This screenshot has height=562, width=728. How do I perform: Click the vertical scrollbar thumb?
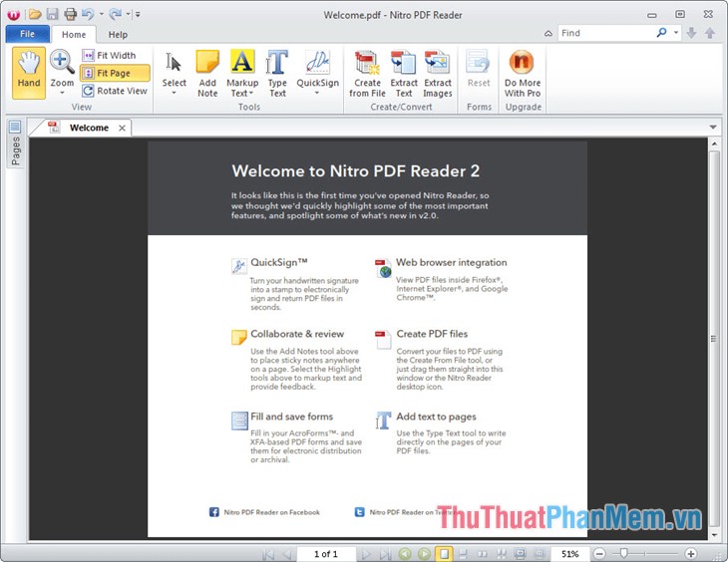click(714, 339)
